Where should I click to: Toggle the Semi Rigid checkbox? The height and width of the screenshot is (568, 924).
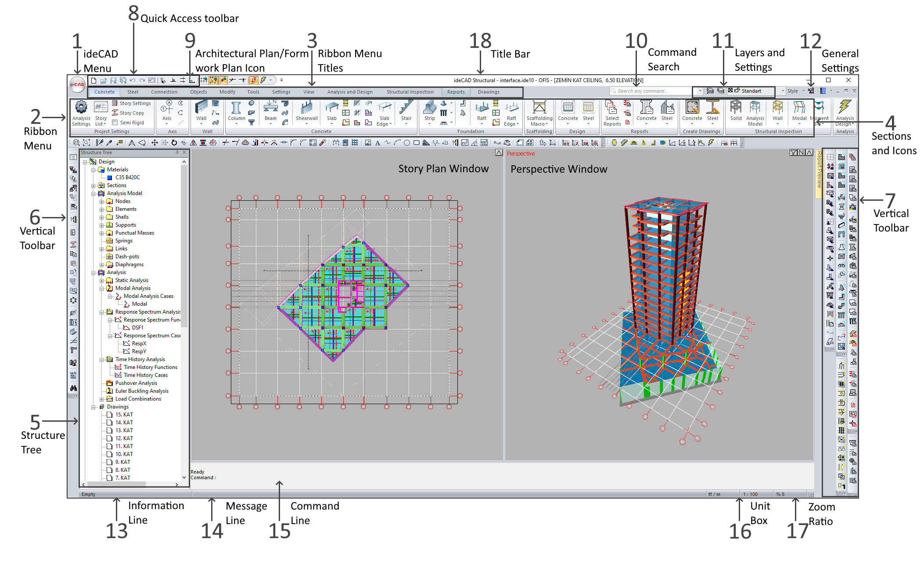115,123
